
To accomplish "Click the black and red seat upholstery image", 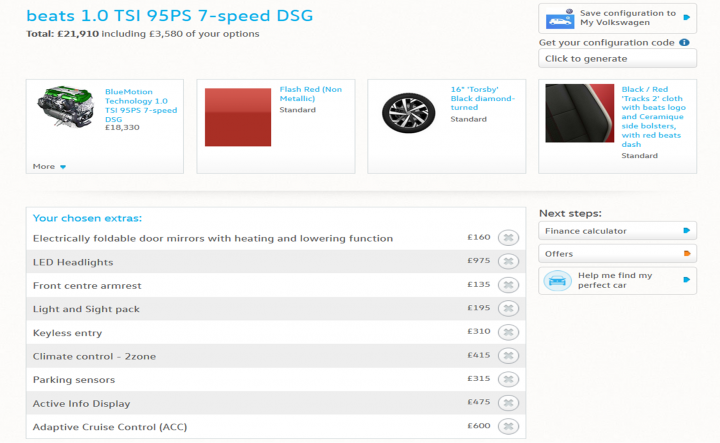I will coord(579,113).
